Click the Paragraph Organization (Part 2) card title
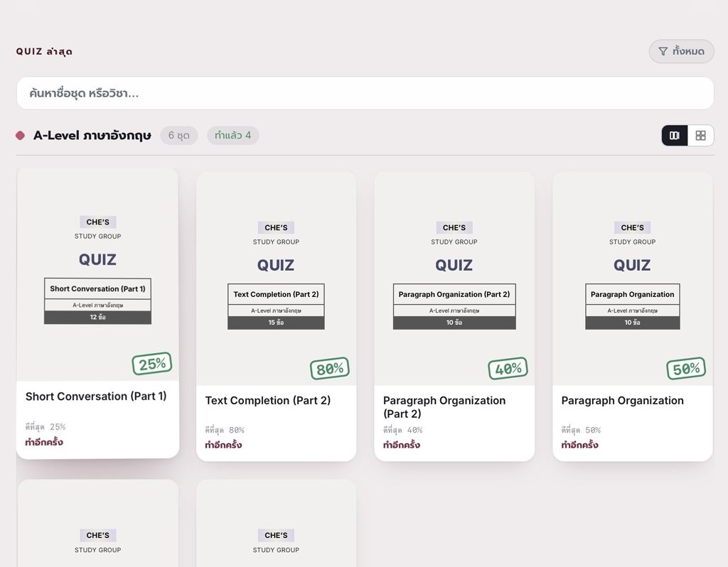 click(444, 407)
